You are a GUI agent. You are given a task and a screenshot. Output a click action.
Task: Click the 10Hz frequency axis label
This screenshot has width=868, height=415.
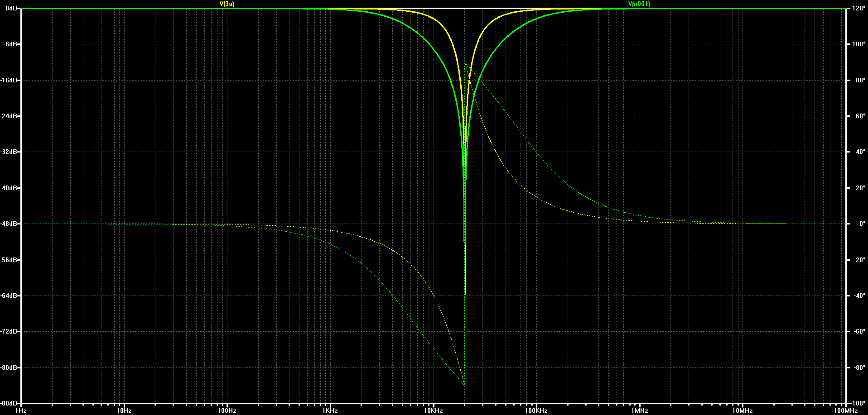tap(124, 411)
